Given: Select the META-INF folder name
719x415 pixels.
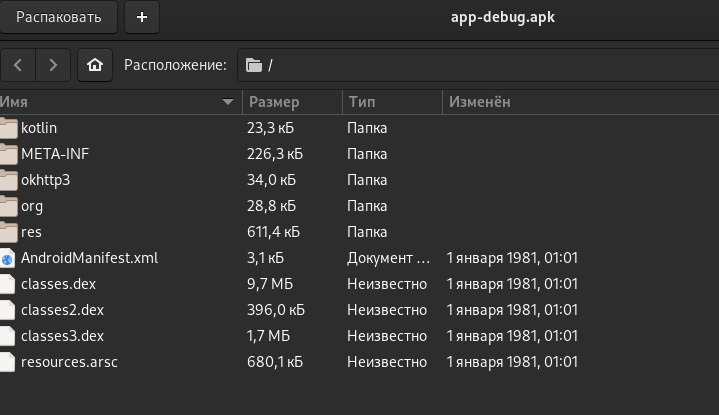Looking at the screenshot, I should point(55,154).
